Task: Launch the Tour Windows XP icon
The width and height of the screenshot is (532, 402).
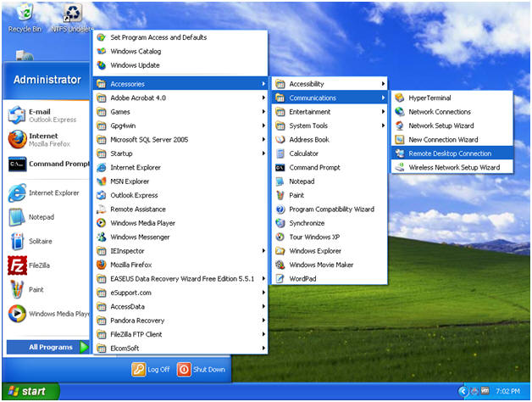Action: point(280,237)
